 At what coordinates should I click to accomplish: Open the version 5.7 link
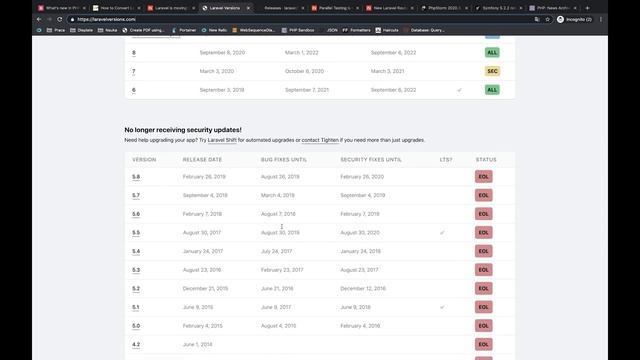click(x=136, y=196)
